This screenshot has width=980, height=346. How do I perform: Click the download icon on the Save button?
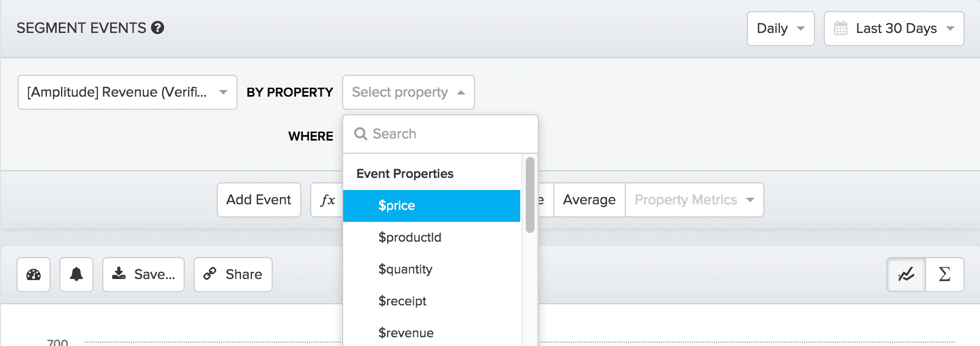click(x=120, y=274)
